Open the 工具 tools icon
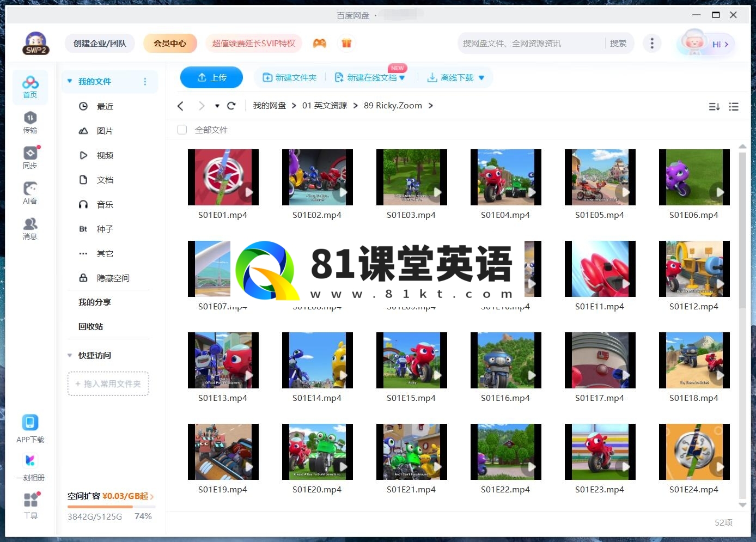756x542 pixels. (x=31, y=506)
